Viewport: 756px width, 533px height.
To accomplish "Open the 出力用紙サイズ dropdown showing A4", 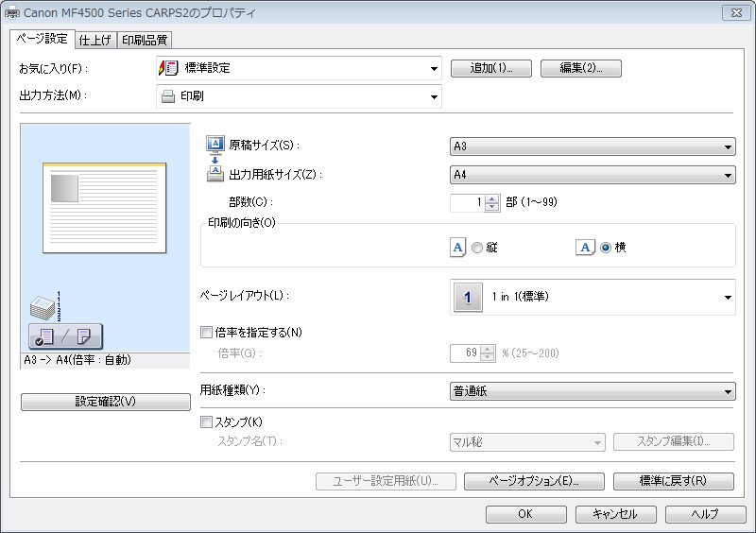I will (593, 175).
